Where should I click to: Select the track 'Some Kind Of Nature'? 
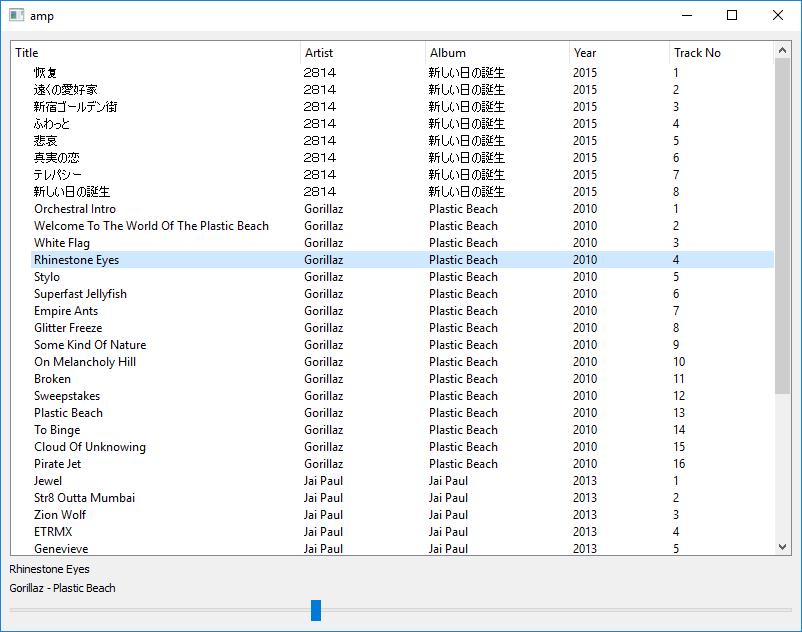pos(90,345)
